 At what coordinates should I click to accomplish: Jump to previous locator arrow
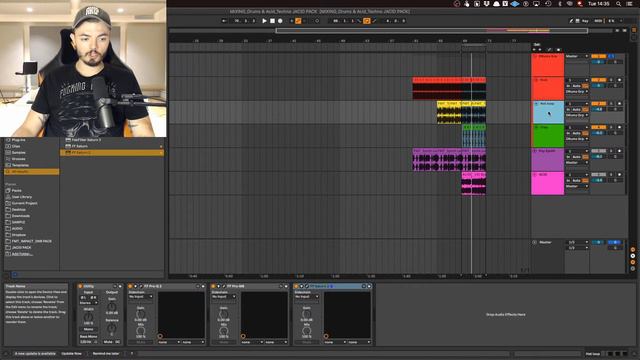[x=535, y=50]
